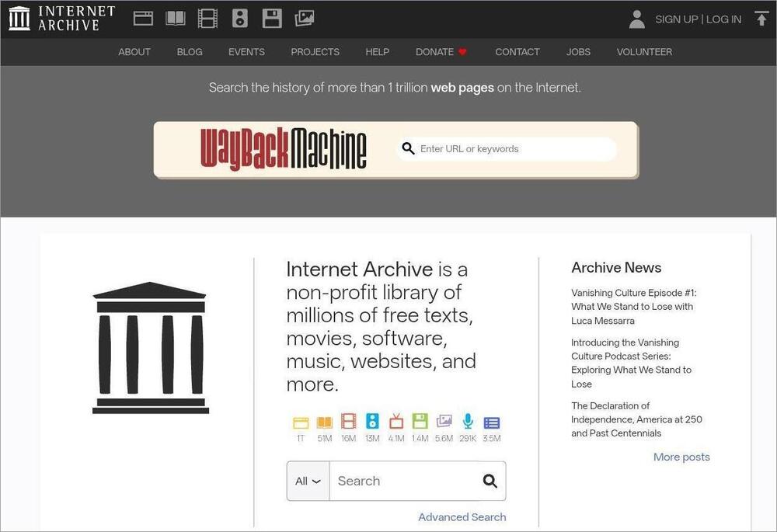Open the Software floppy icon in top bar

coord(272,19)
